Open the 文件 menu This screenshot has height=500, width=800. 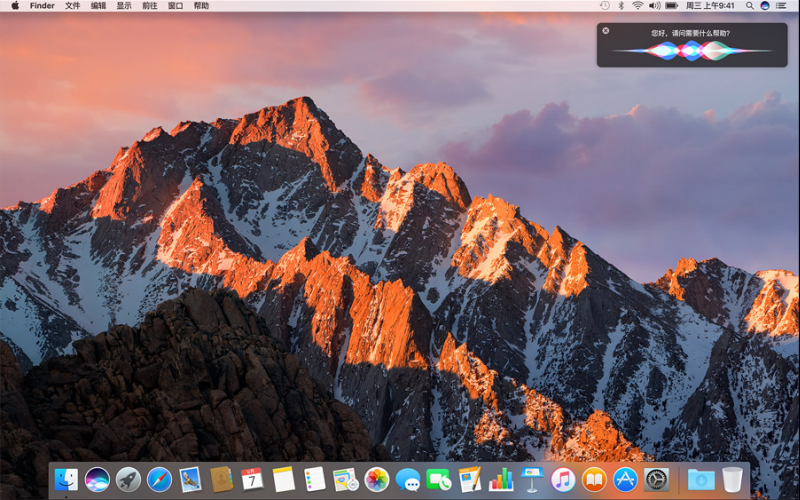[x=73, y=6]
